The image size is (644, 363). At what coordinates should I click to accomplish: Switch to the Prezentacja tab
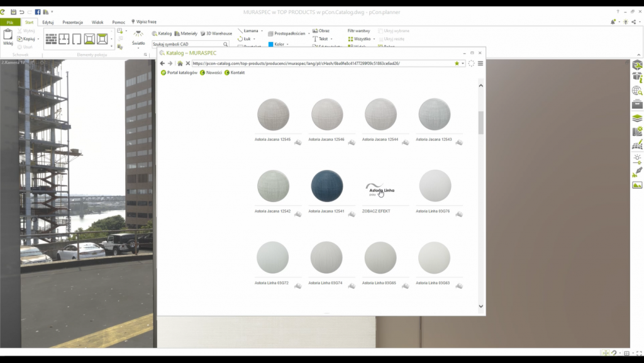[x=73, y=22]
